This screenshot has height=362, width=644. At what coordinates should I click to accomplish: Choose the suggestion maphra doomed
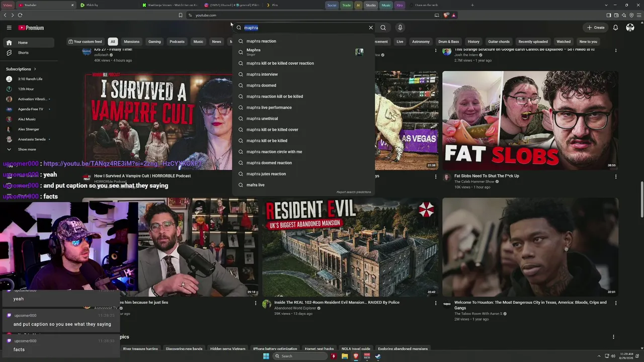[x=303, y=85]
